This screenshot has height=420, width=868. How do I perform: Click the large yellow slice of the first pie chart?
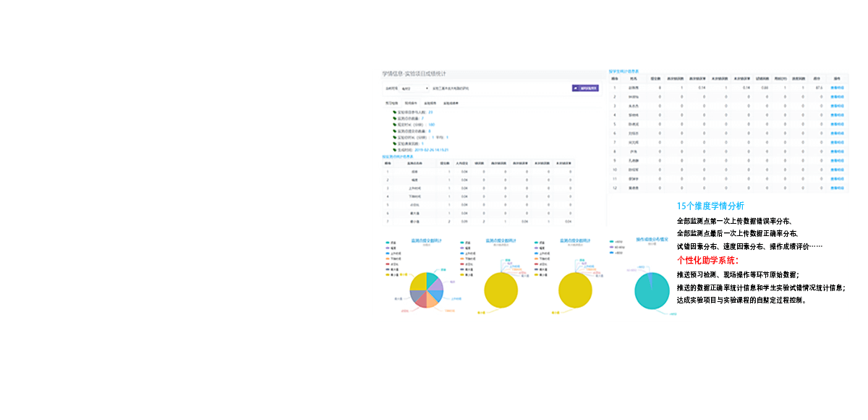pos(418,283)
